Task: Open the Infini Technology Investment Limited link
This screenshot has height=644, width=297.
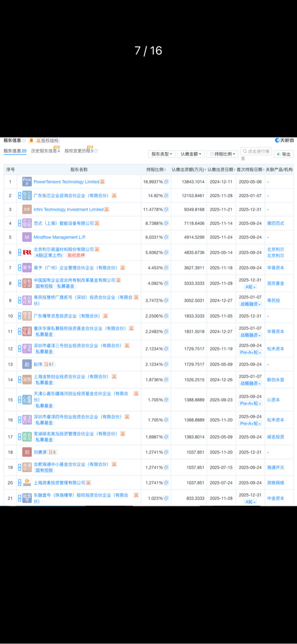Action: coord(68,210)
